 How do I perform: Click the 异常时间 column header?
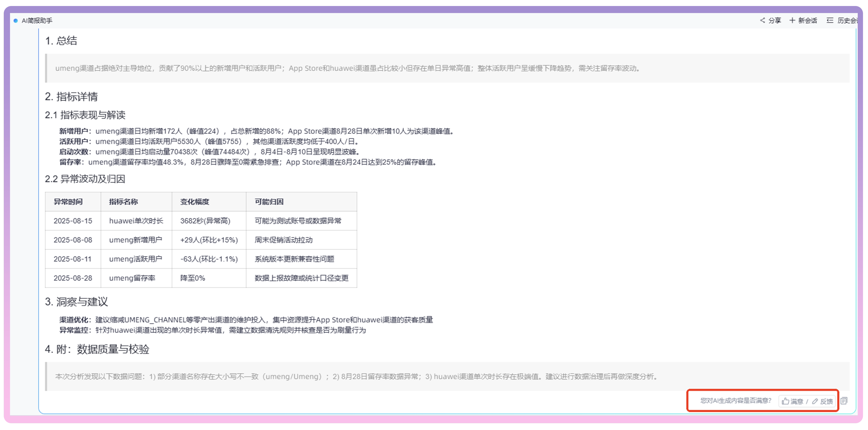pos(68,202)
